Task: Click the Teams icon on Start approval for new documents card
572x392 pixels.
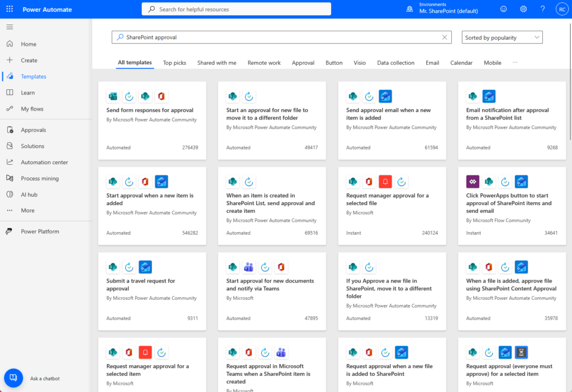Action: pos(249,267)
